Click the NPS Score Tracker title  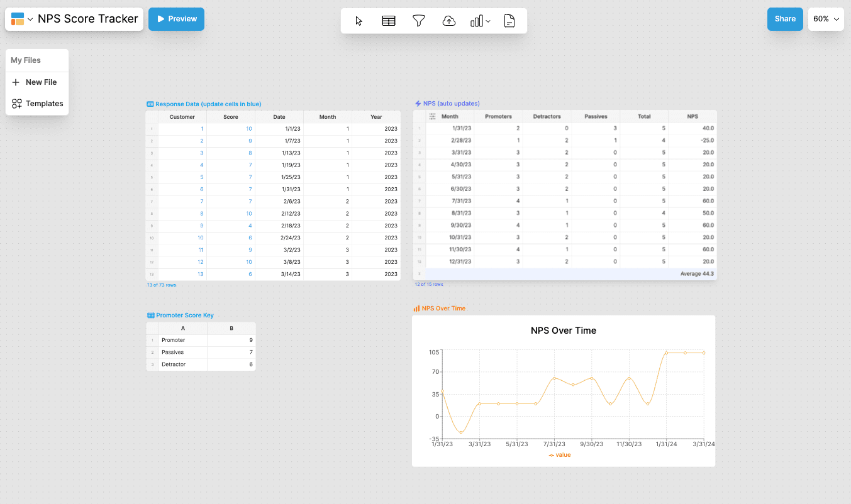coord(88,19)
